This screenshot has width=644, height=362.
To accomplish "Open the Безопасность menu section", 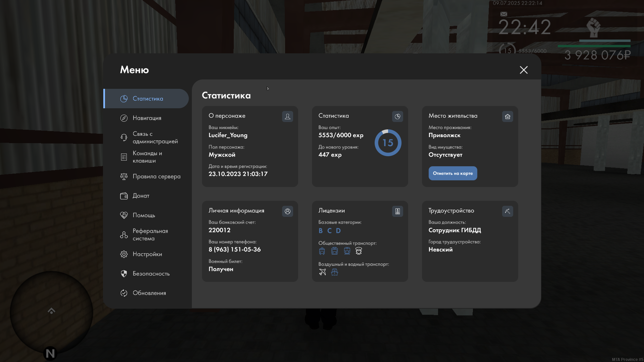I will pos(151,274).
